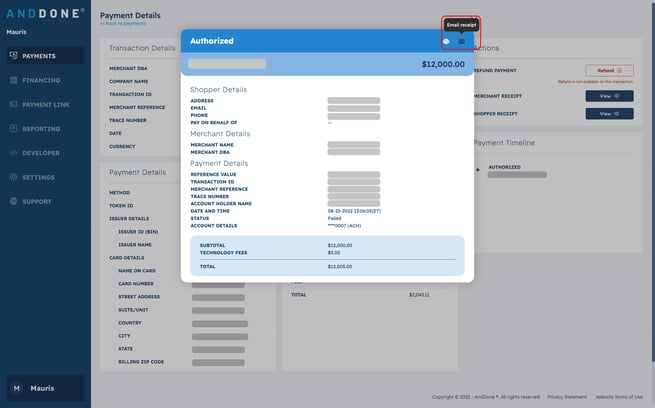The image size is (655, 408).
Task: Click the Reporting document icon
Action: click(13, 129)
